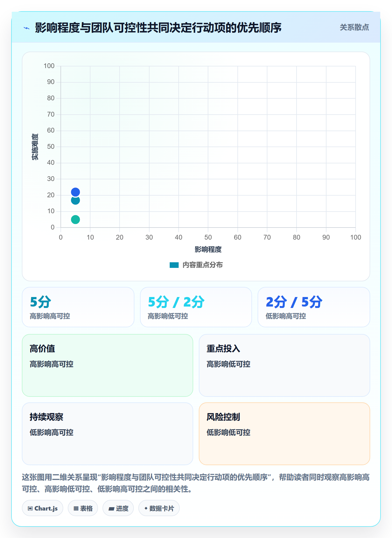Click the 数据卡片 tag chip
The image size is (392, 538).
tap(159, 508)
